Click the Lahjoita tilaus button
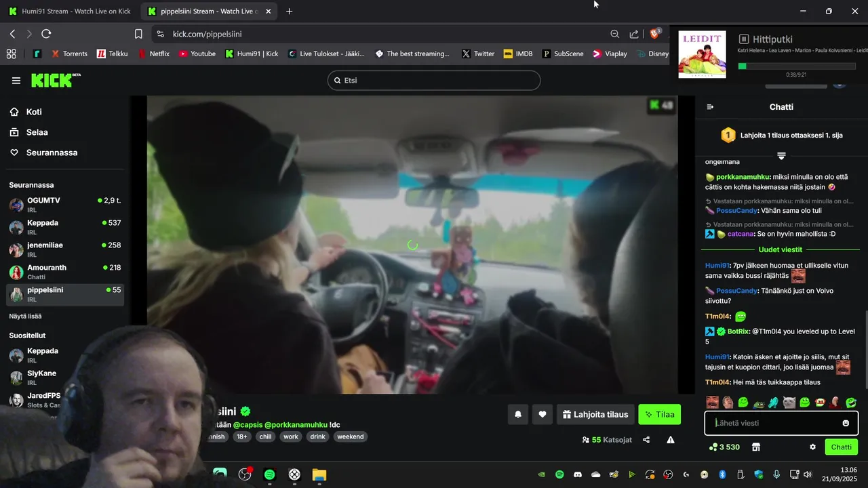 point(595,414)
